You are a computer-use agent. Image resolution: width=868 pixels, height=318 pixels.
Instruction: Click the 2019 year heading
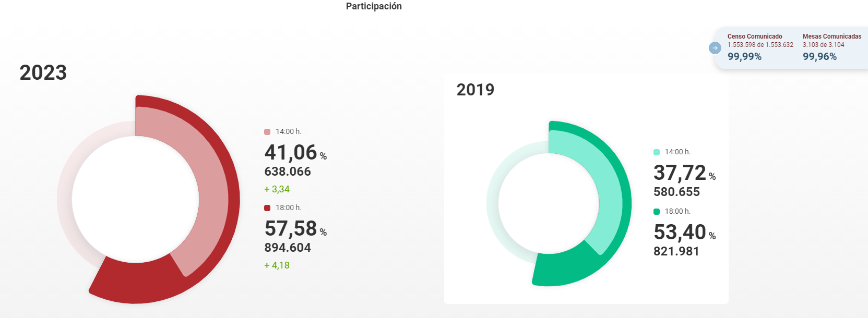click(475, 90)
